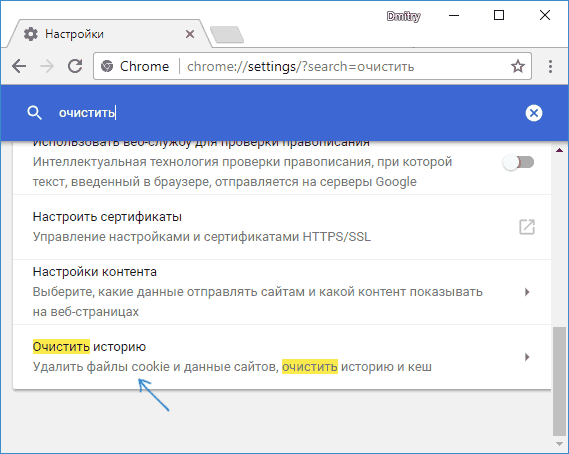Open Настройки контента row
The image size is (569, 454).
[282, 292]
